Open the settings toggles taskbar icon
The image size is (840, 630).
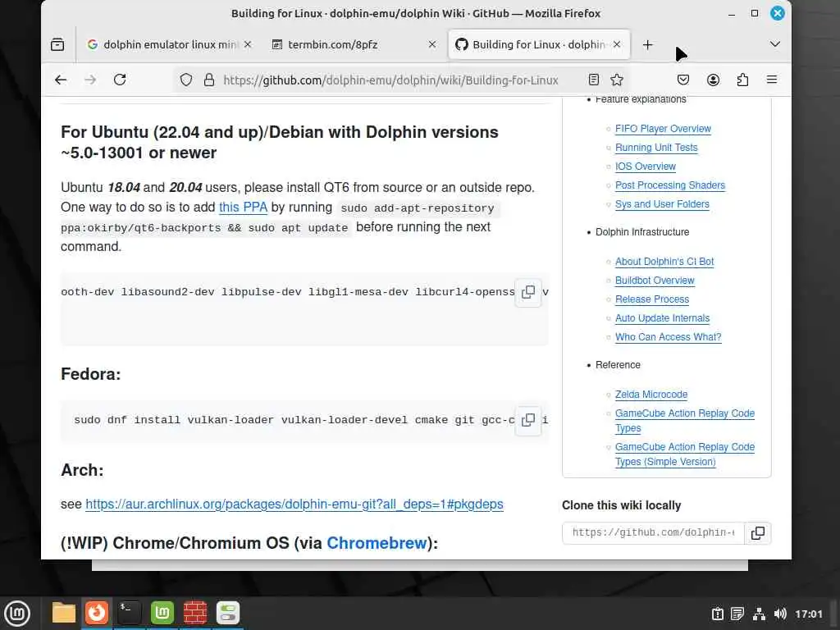228,613
